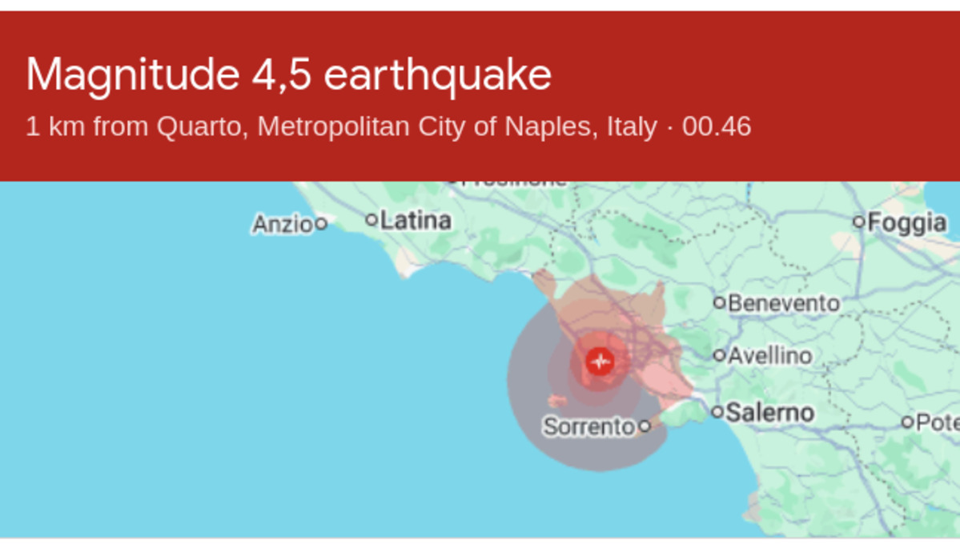Click the Sorrento city marker dot
Screen dimensions: 960x560
pyautogui.click(x=644, y=426)
